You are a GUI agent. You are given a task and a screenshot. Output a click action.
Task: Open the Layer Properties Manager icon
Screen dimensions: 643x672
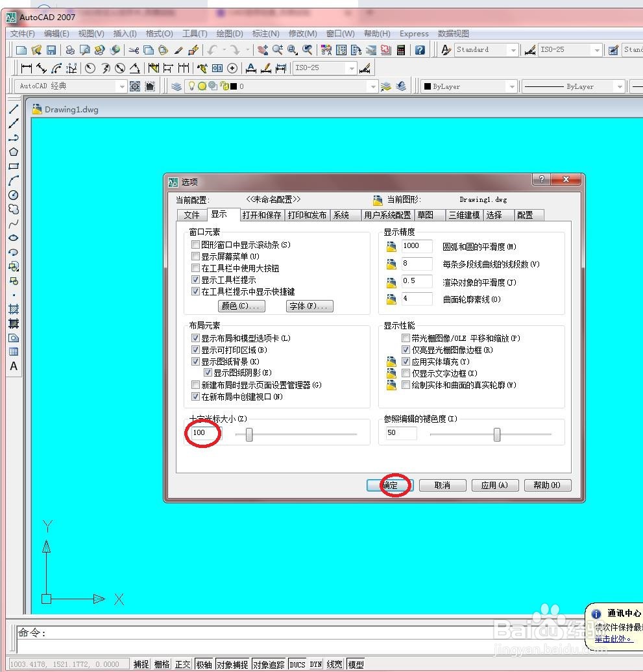pos(176,86)
